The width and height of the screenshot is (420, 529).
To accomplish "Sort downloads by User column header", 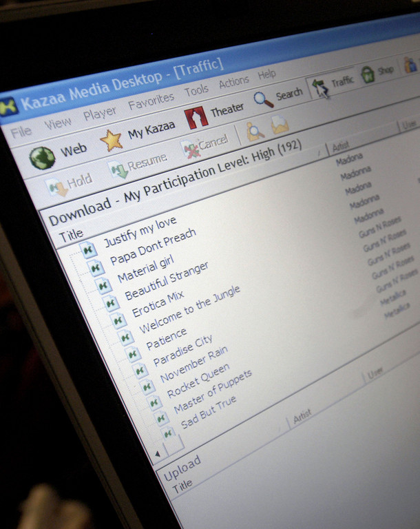I will click(409, 125).
